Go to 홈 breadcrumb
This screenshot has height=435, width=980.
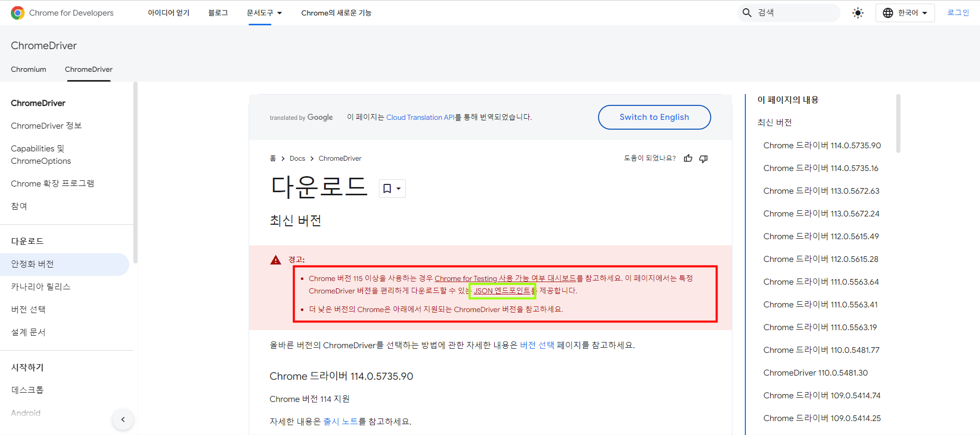(x=273, y=159)
